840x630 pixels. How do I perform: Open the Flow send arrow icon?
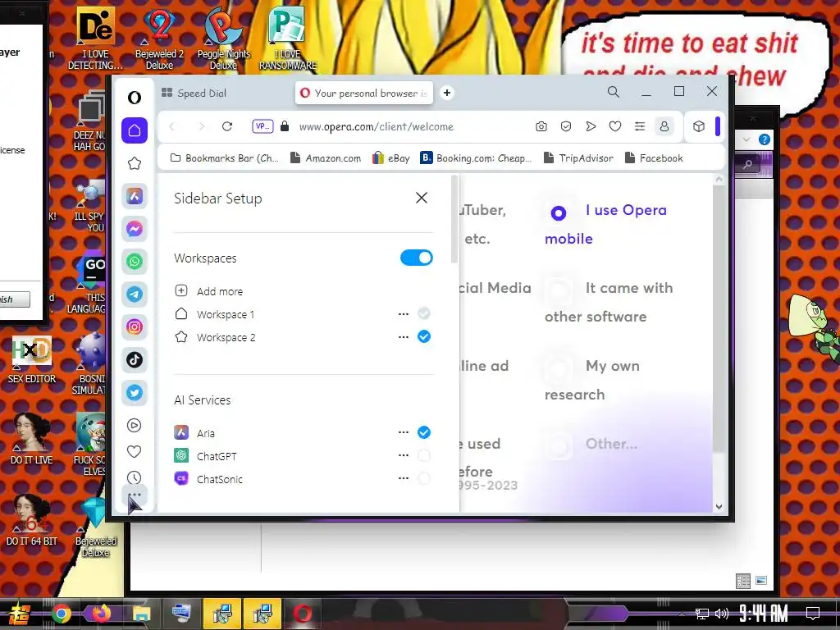click(x=591, y=126)
